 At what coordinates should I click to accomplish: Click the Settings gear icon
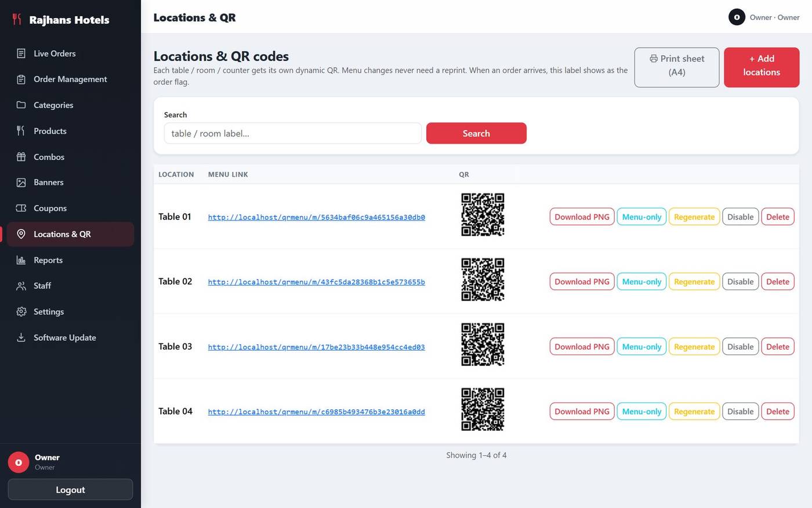pyautogui.click(x=21, y=312)
